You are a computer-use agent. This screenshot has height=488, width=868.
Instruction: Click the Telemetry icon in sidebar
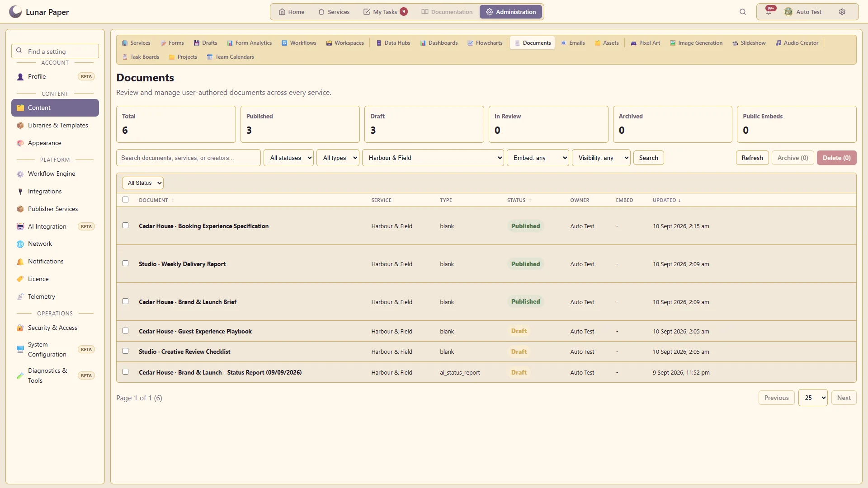tap(20, 297)
